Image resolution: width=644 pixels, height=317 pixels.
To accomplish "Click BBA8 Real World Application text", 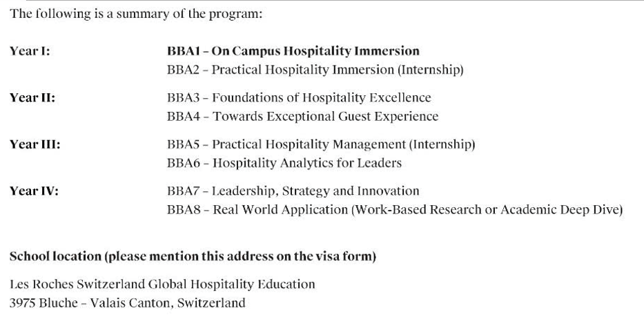I will click(394, 210).
